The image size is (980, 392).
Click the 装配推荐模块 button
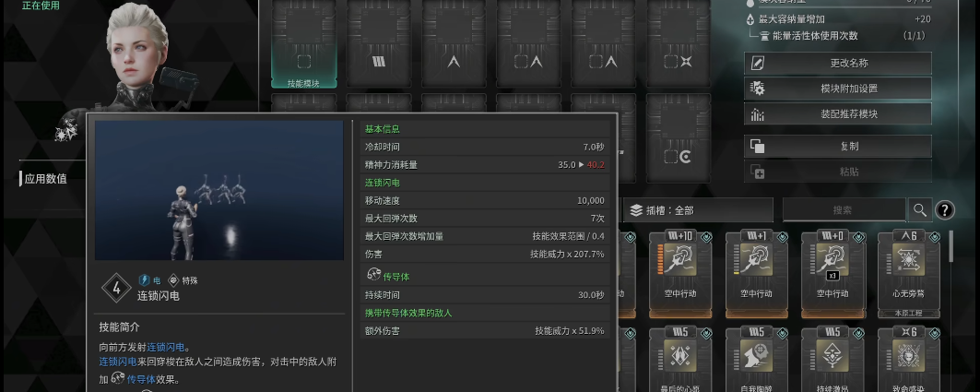[837, 113]
